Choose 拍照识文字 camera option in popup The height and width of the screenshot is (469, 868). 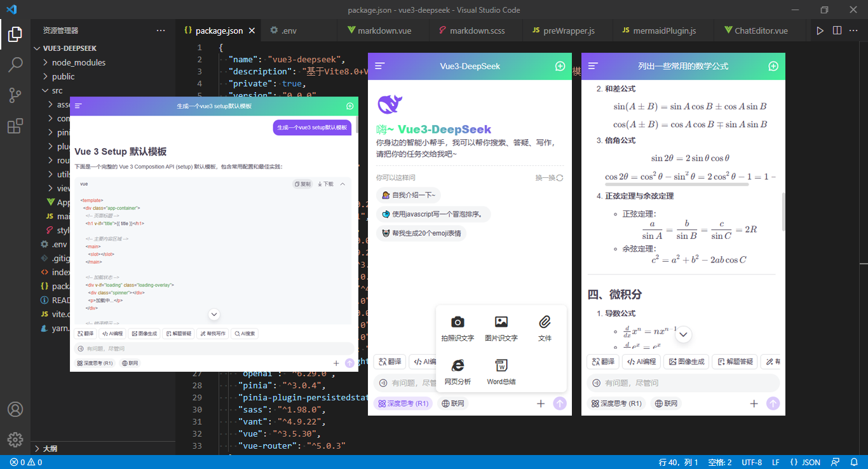(458, 329)
